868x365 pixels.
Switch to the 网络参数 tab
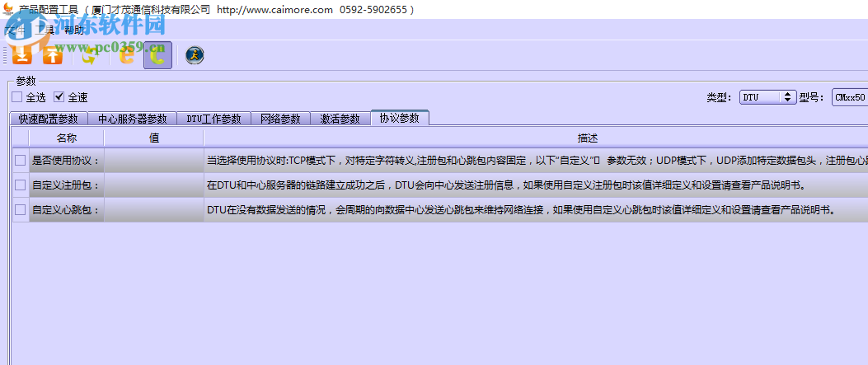[280, 119]
